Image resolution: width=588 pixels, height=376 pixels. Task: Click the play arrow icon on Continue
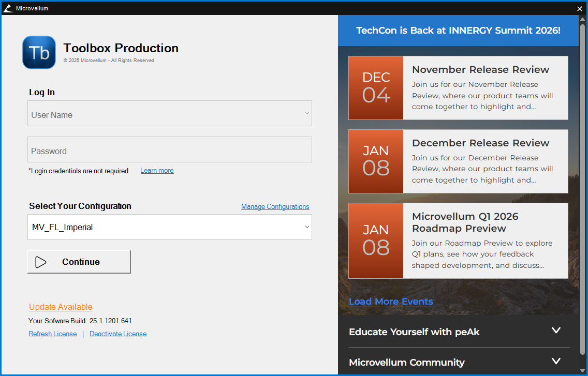[x=41, y=262]
